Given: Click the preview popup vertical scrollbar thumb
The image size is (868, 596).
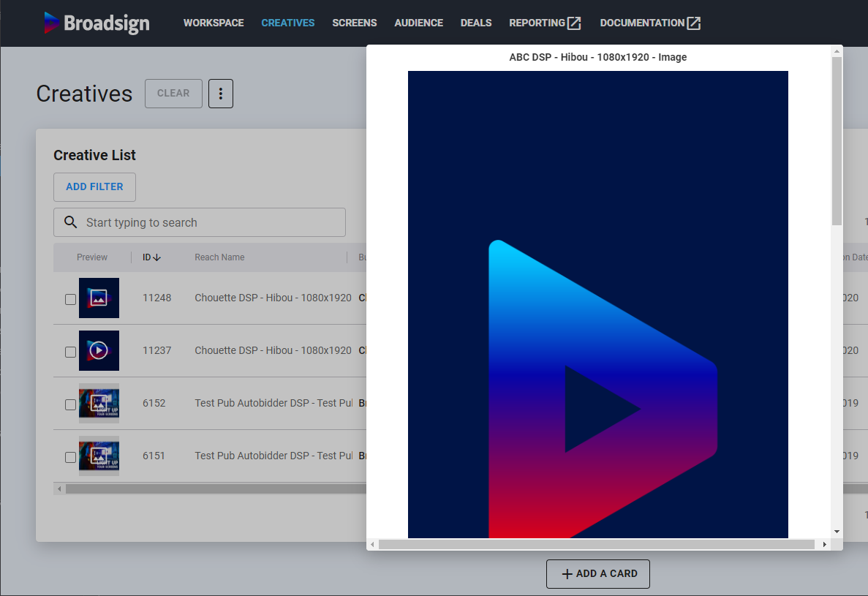Looking at the screenshot, I should (x=837, y=141).
